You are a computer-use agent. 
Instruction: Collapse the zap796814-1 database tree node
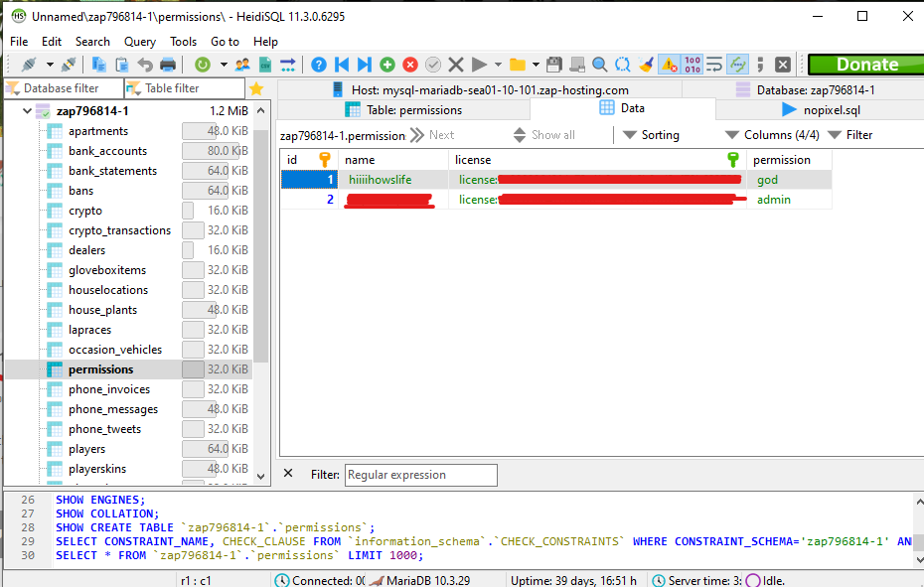pyautogui.click(x=27, y=111)
